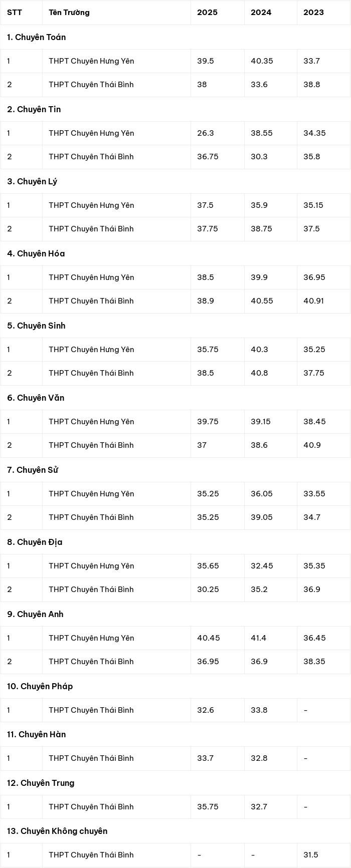Click the 31.5 score in Không chuyên
Viewport: 351px width, 868px height.
point(311,855)
